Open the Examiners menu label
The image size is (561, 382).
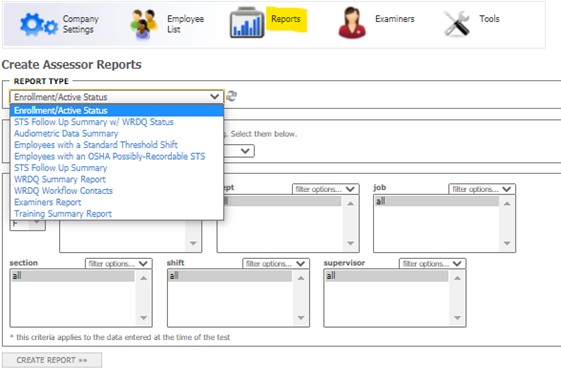coord(395,19)
